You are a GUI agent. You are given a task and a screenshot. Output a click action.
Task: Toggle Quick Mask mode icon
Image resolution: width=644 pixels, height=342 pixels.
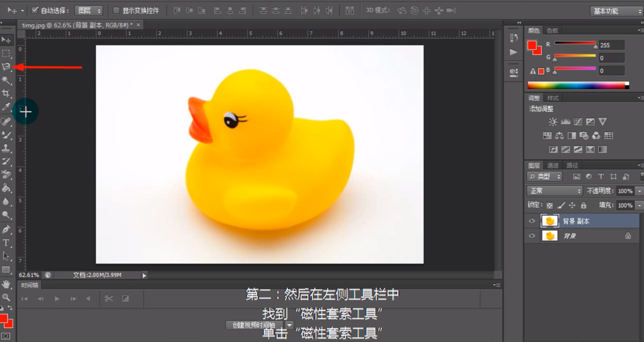click(x=6, y=336)
